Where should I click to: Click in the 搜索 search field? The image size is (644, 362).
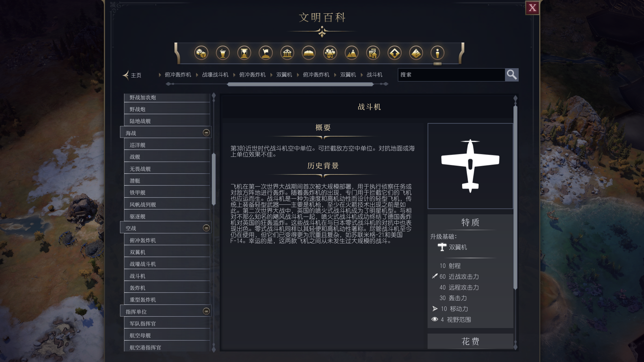451,75
